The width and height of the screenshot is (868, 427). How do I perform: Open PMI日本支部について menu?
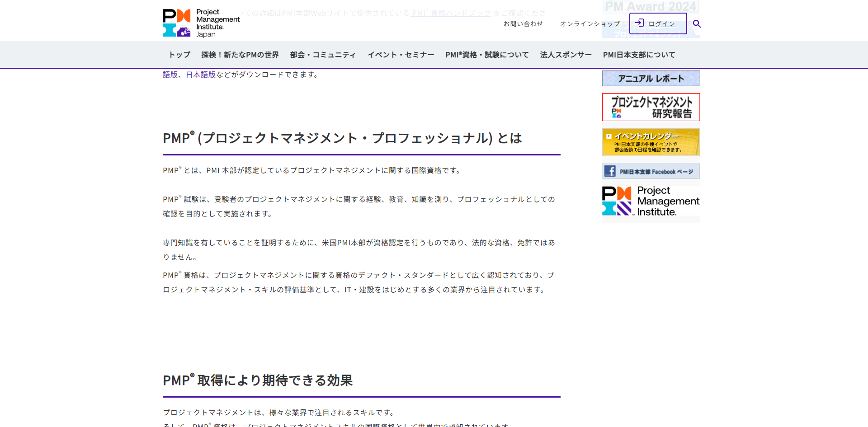click(x=639, y=55)
